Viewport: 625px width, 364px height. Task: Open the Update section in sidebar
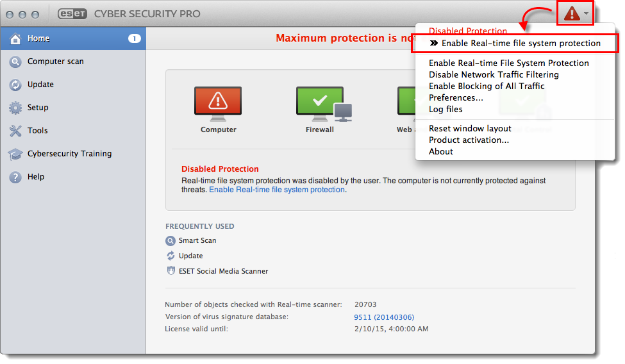tap(73, 85)
